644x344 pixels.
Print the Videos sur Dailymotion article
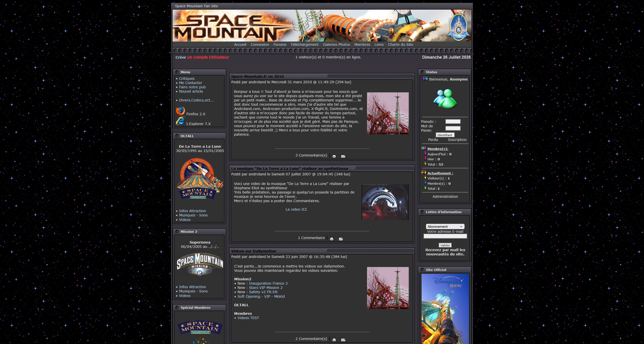coord(334,340)
